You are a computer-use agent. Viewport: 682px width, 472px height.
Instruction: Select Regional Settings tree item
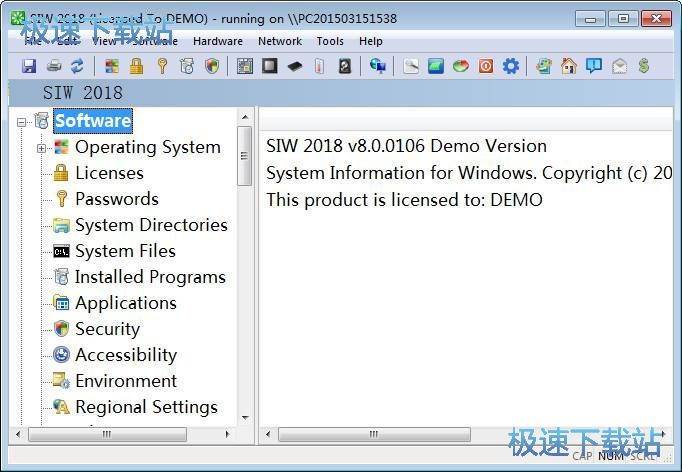click(x=146, y=407)
